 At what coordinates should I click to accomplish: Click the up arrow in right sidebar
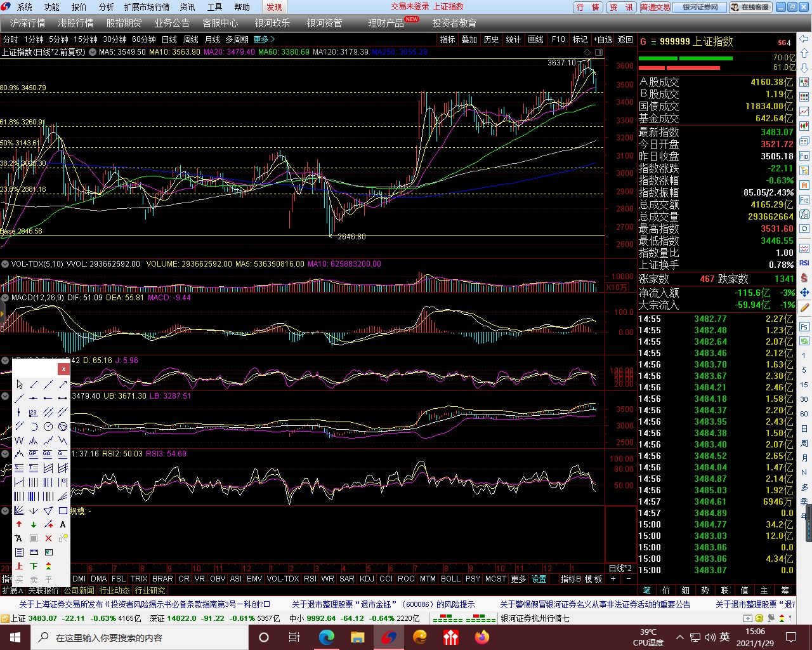(x=804, y=53)
